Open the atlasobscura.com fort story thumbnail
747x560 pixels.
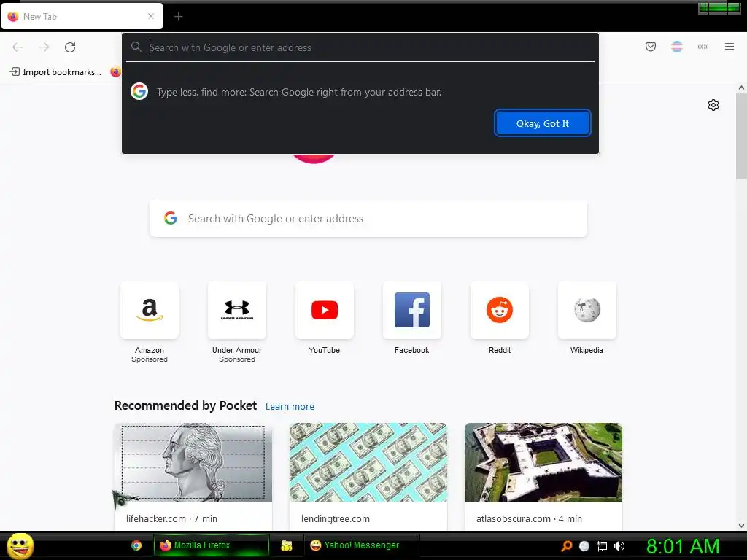click(x=543, y=462)
